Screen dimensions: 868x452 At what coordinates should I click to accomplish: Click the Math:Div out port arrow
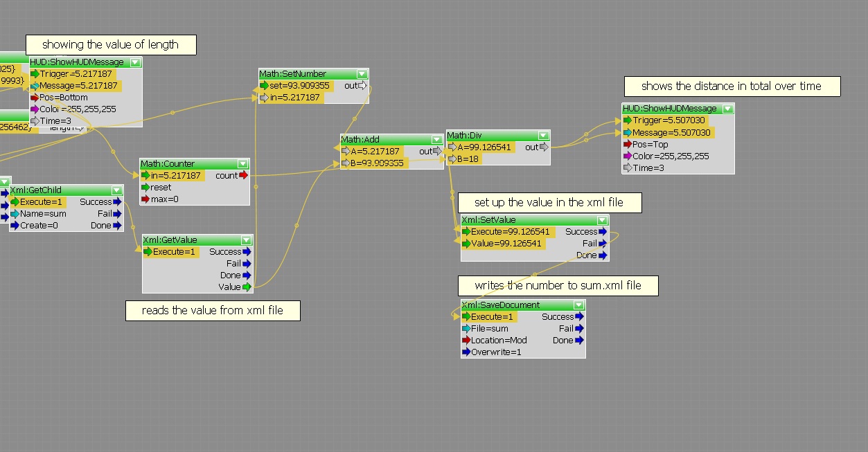coord(544,147)
